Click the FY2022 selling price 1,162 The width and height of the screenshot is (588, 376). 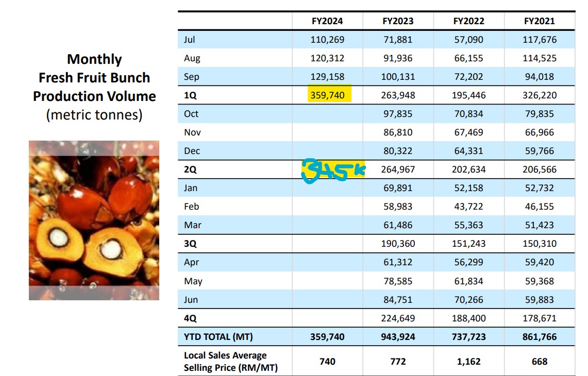coord(469,362)
